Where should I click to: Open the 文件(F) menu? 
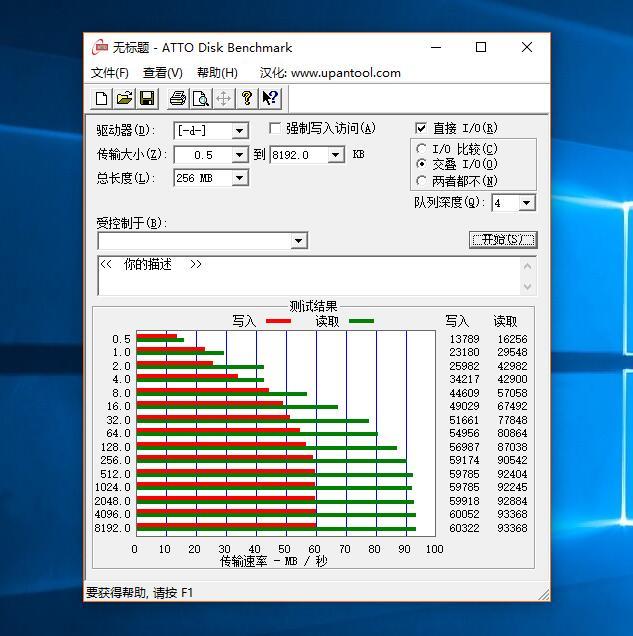pyautogui.click(x=109, y=73)
